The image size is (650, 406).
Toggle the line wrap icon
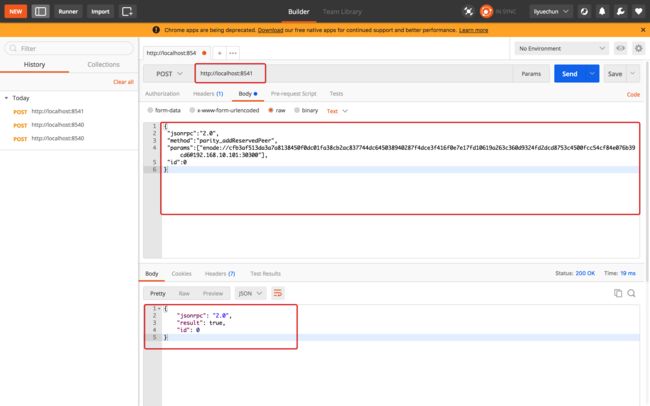pos(278,293)
